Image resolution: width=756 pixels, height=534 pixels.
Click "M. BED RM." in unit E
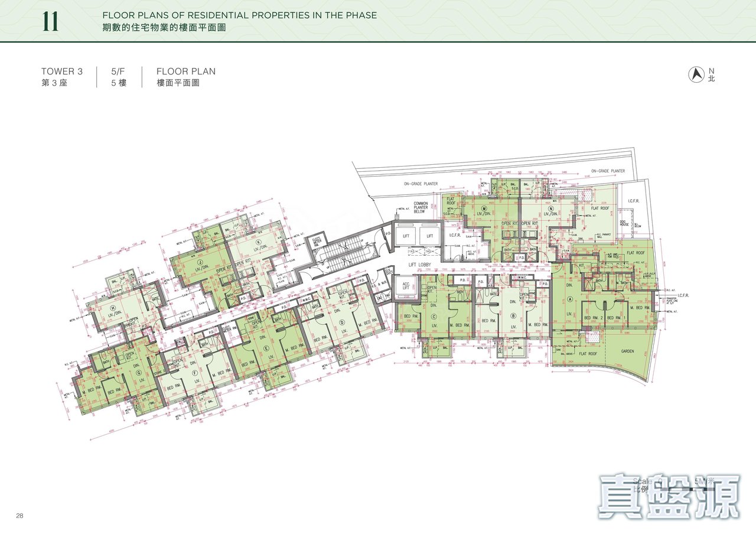(295, 349)
